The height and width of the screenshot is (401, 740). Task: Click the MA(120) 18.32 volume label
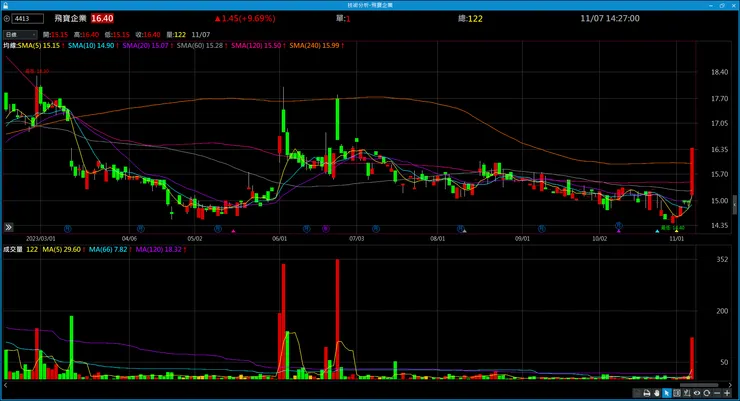click(x=158, y=249)
